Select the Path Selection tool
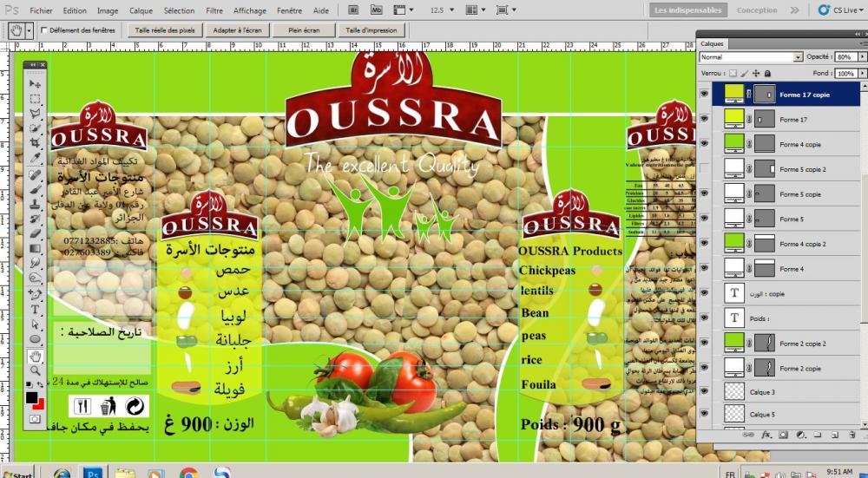 point(35,324)
